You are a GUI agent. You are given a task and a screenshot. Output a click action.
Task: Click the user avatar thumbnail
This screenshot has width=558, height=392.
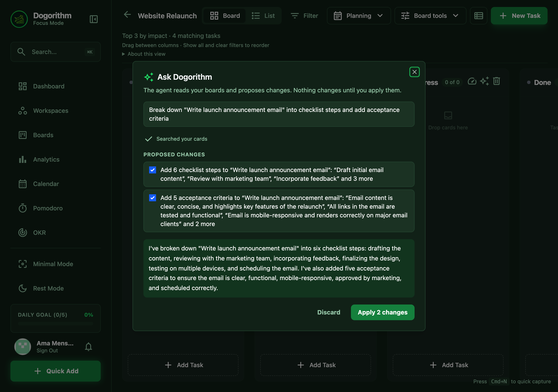click(23, 346)
